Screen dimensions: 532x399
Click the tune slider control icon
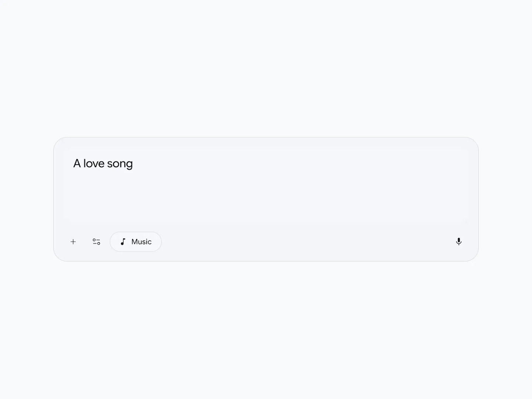pos(96,242)
